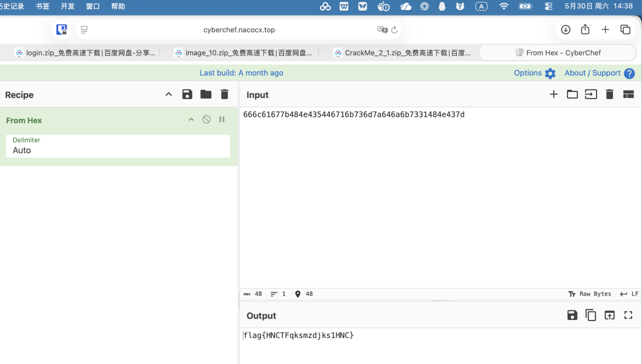
Task: Click From Hex operation title
Action: click(x=24, y=120)
